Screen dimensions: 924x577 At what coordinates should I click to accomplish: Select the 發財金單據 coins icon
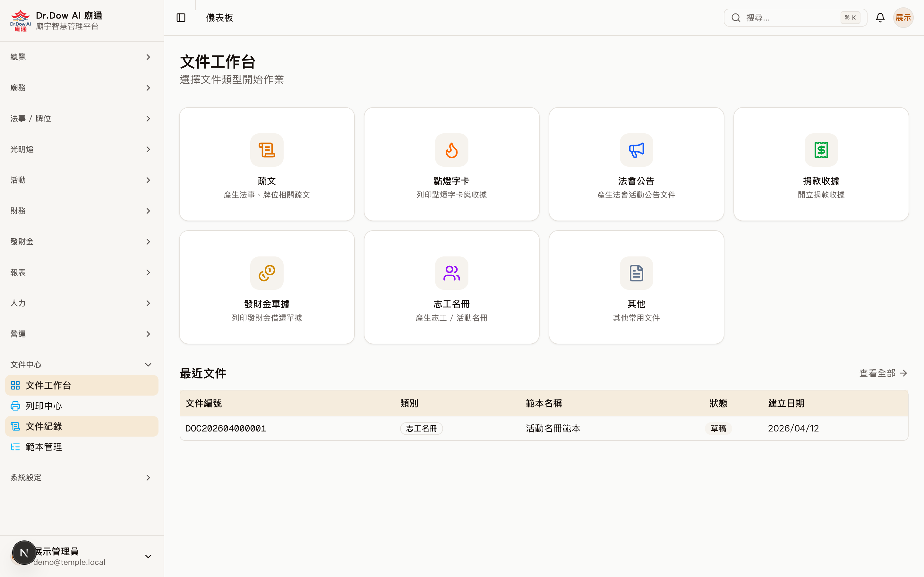point(267,273)
